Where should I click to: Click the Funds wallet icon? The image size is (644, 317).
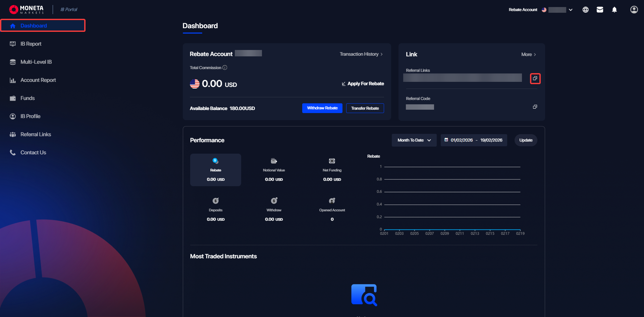tap(13, 98)
